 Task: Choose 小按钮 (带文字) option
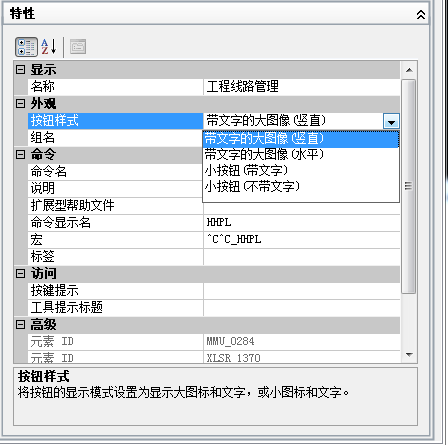pyautogui.click(x=301, y=171)
